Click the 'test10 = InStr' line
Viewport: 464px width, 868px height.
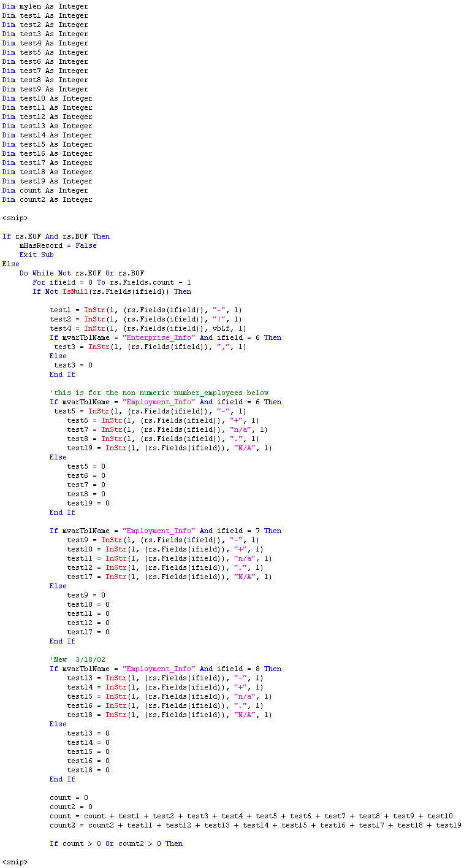(165, 549)
